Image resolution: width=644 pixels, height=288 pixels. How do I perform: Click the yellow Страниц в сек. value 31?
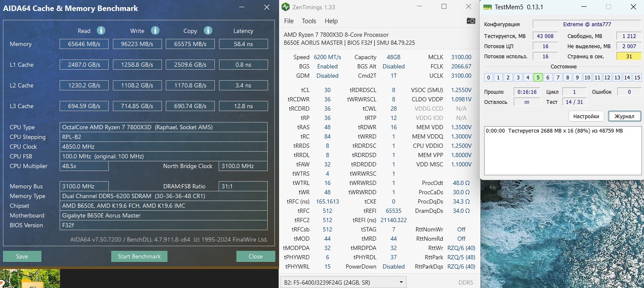point(629,56)
